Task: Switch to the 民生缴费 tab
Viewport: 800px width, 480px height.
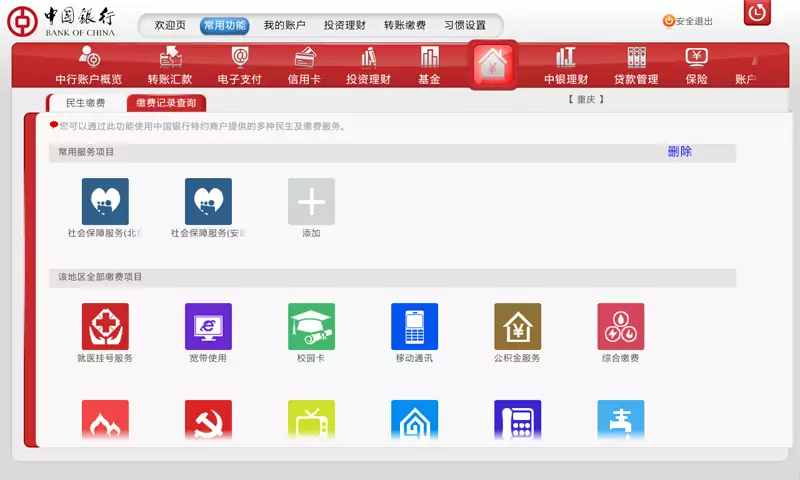Action: tap(86, 102)
